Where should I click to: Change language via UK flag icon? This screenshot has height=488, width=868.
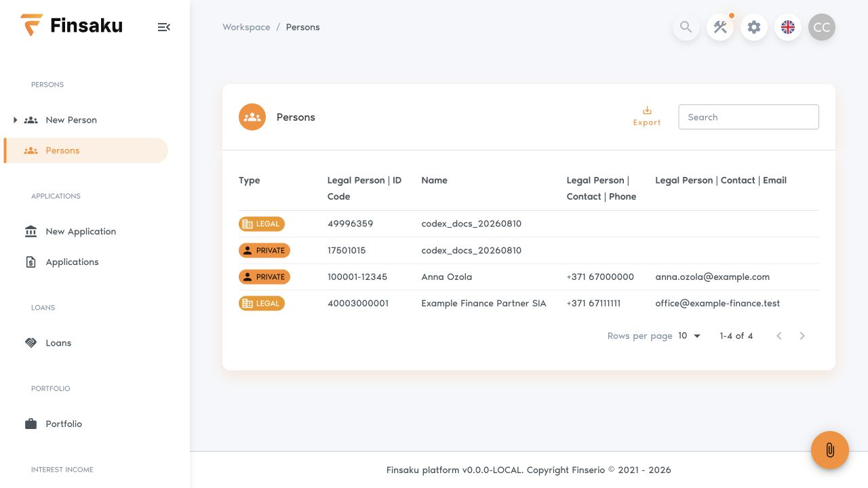pos(788,27)
